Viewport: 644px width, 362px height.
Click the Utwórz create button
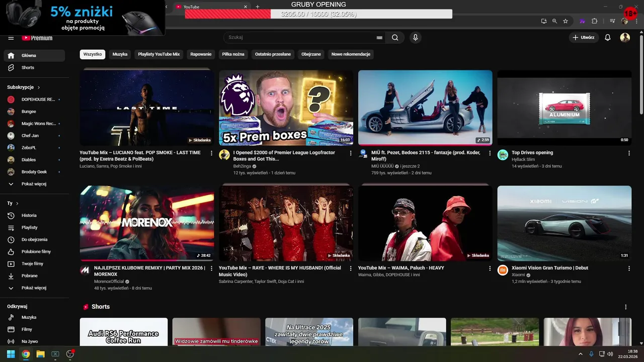[x=584, y=37]
